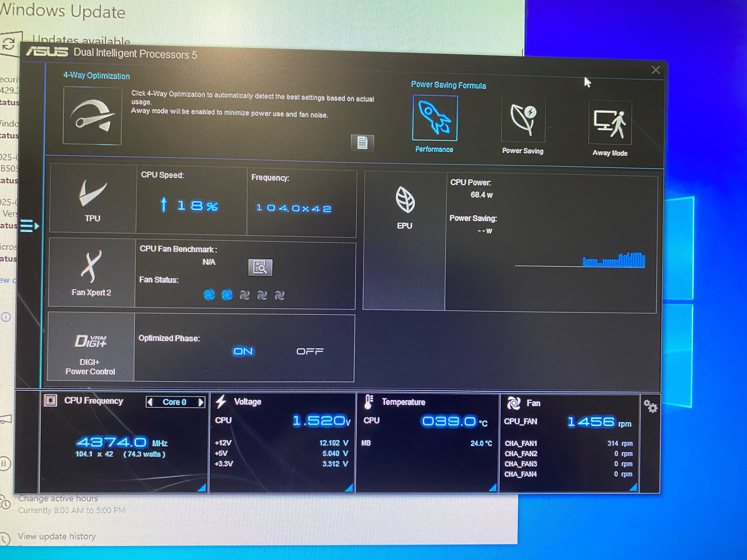Click the Away Mode label
This screenshot has height=560, width=747.
610,153
